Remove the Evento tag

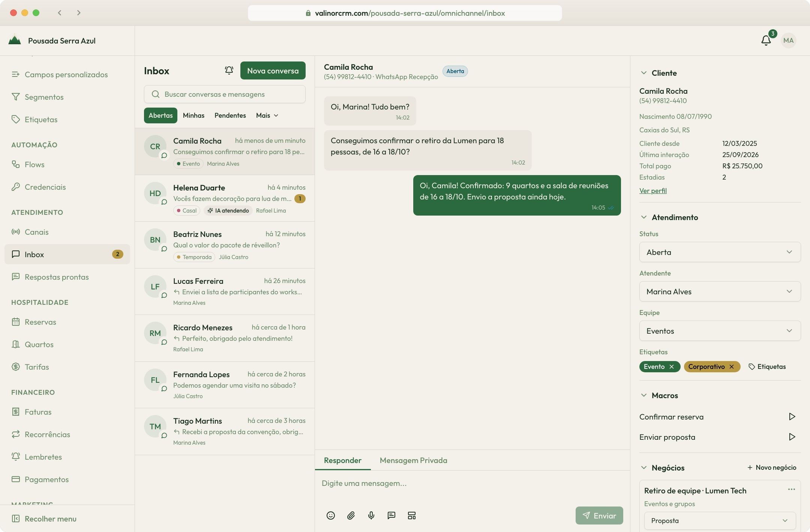tap(672, 367)
